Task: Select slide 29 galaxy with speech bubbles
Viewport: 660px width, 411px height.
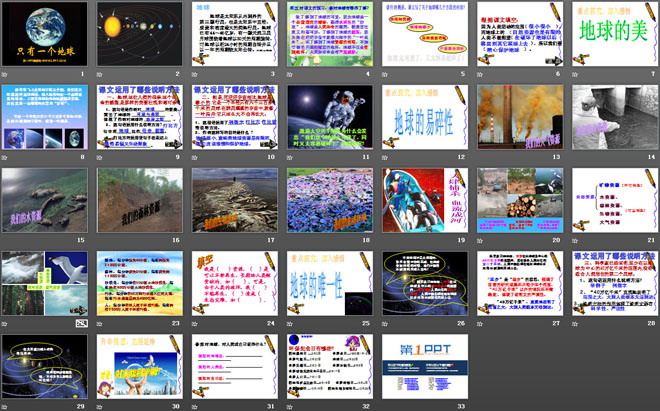Action: point(45,366)
